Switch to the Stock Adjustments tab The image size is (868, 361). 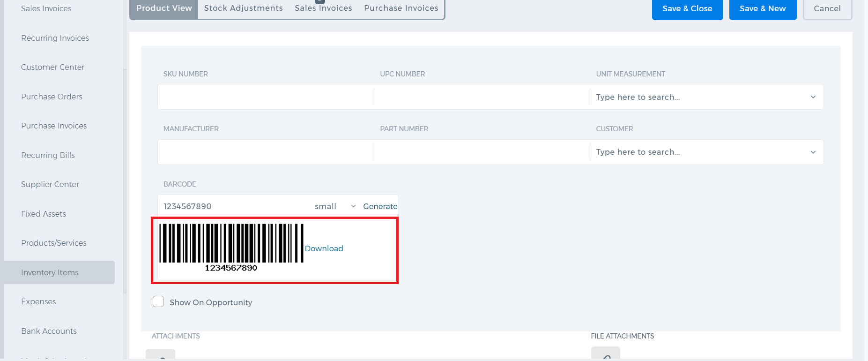tap(244, 8)
